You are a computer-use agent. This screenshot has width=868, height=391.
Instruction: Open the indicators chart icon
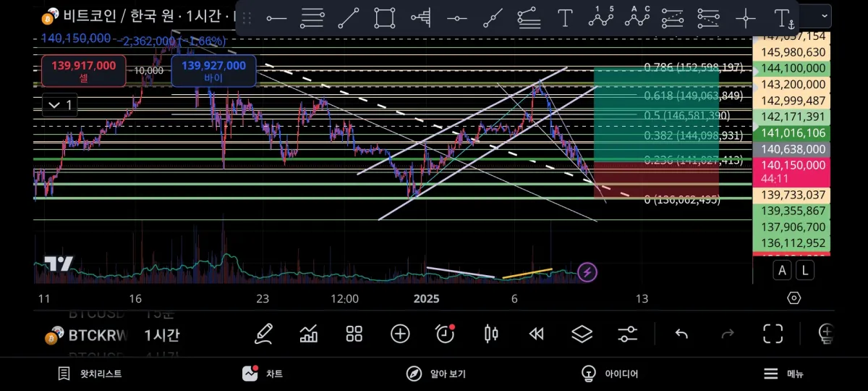(x=309, y=334)
